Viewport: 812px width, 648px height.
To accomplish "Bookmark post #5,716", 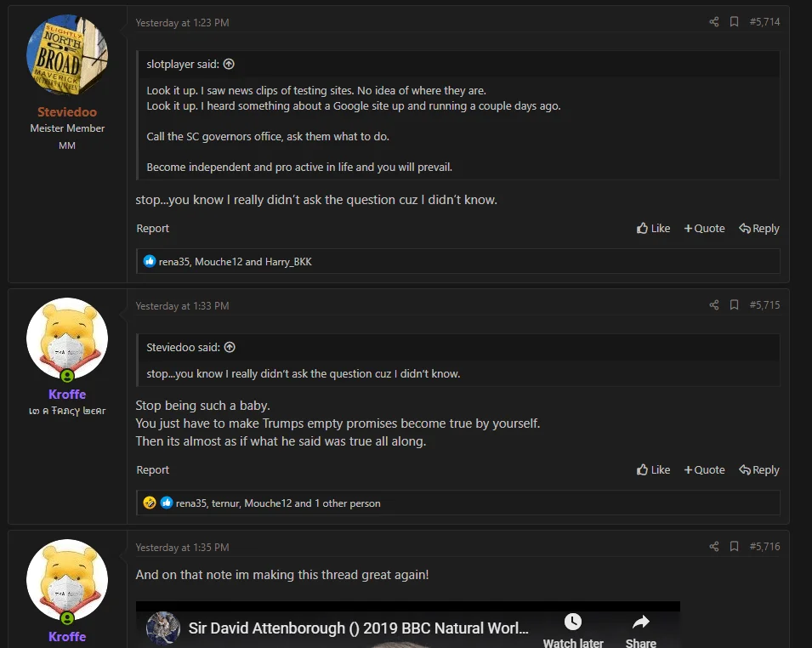I will click(734, 547).
